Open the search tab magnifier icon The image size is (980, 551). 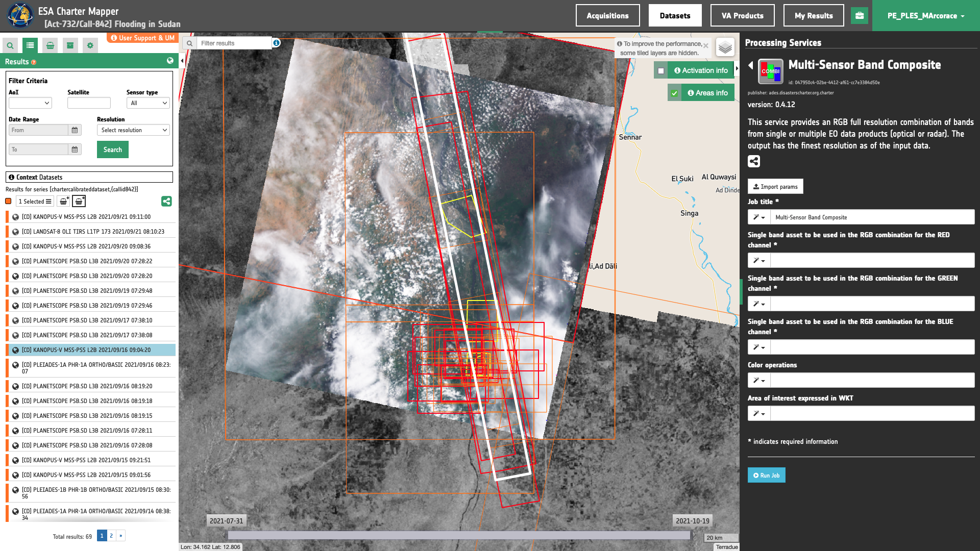(10, 45)
